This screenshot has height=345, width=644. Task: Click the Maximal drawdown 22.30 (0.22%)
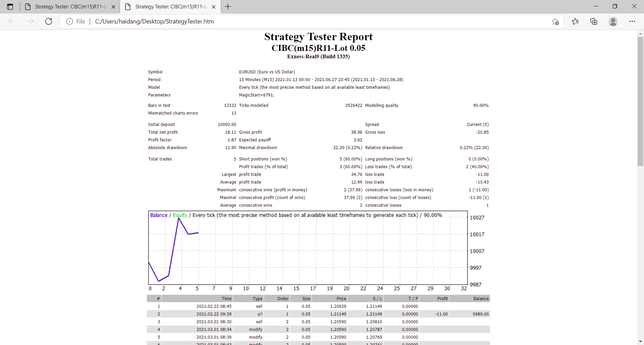click(x=347, y=148)
